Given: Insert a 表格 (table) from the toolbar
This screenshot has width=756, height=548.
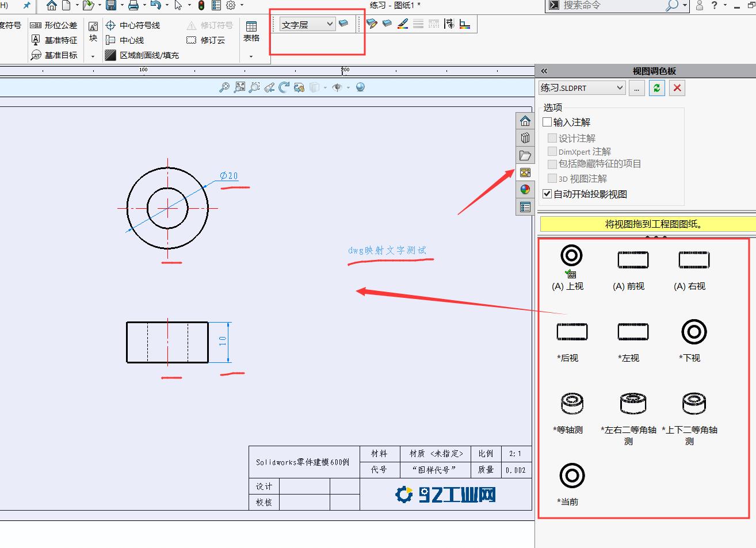Looking at the screenshot, I should pyautogui.click(x=251, y=27).
